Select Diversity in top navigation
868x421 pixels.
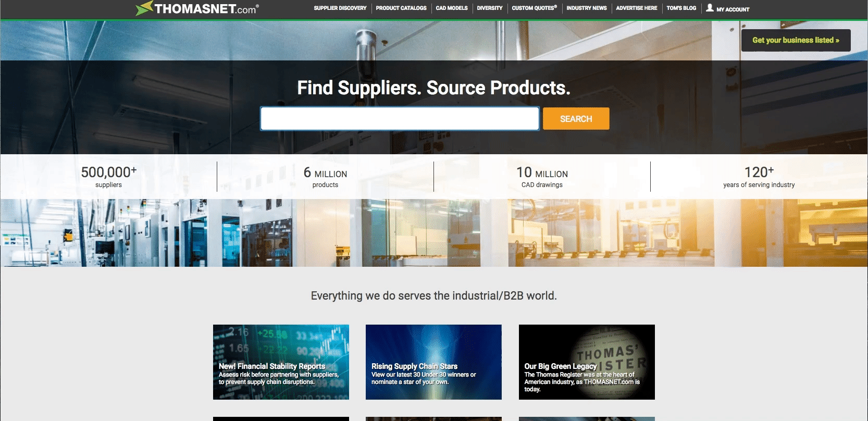point(490,8)
